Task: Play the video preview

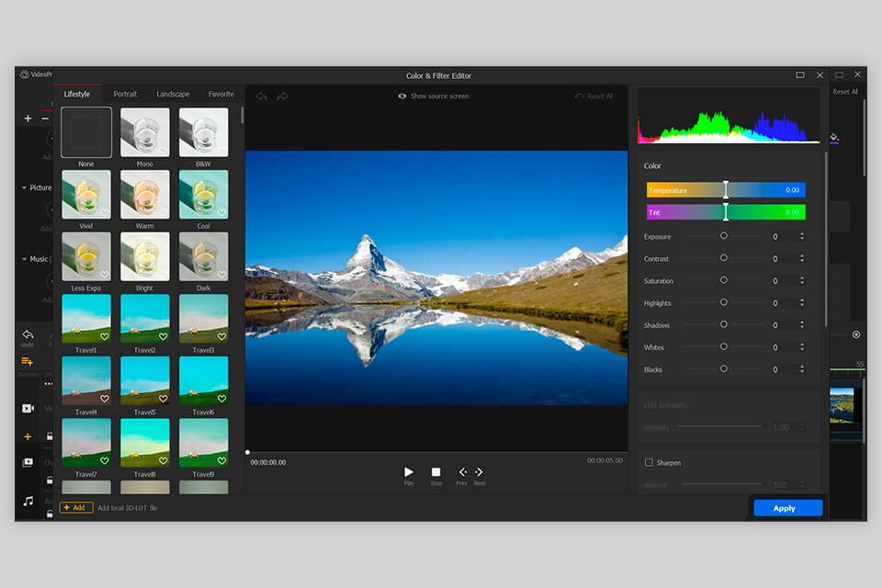Action: coord(409,472)
